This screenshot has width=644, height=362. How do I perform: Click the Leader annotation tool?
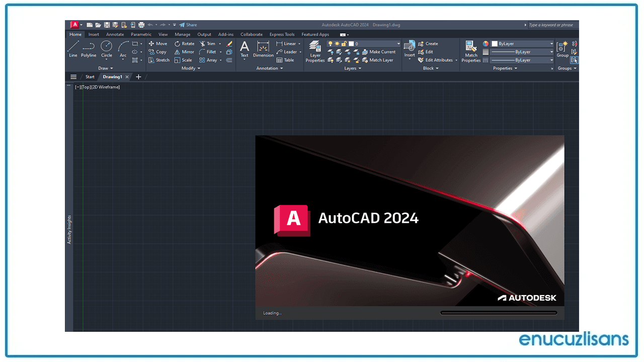pyautogui.click(x=287, y=52)
